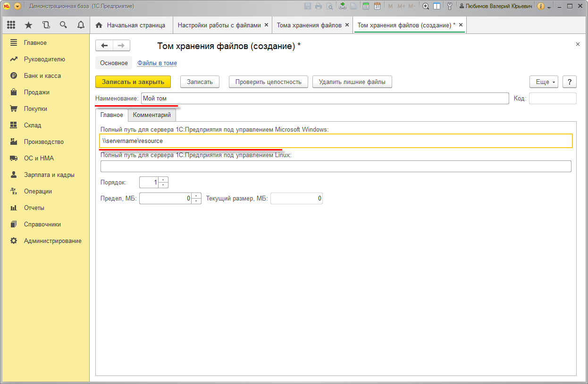Open the Главное section
Screen dimensions: 588x384
click(45, 42)
